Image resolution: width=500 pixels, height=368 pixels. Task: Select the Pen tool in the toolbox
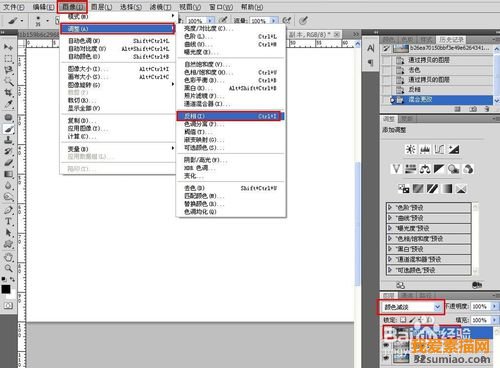[8, 210]
